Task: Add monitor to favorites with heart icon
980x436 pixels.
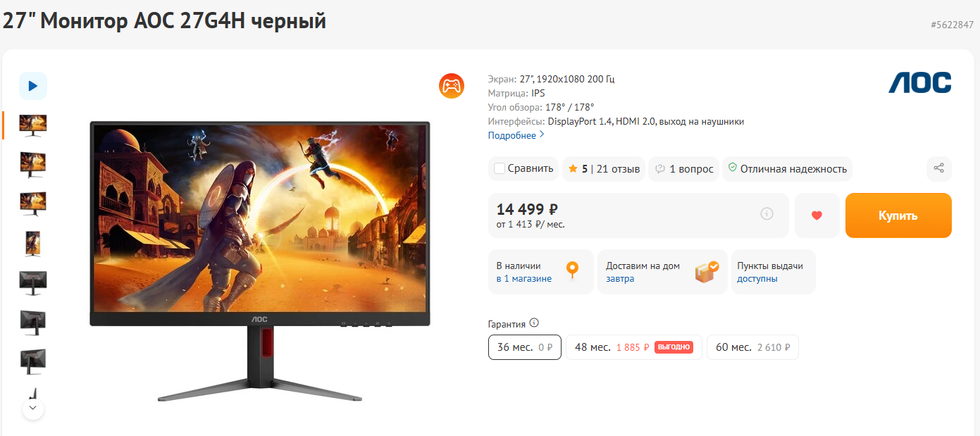Action: point(817,216)
